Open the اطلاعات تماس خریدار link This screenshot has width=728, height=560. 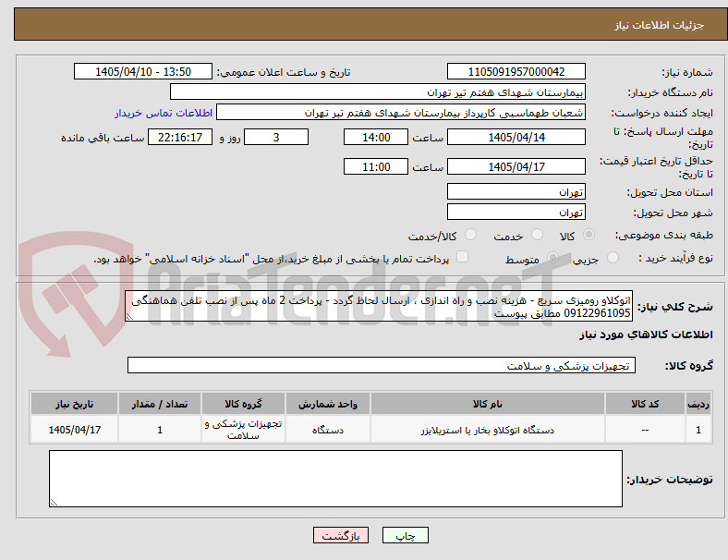[164, 113]
